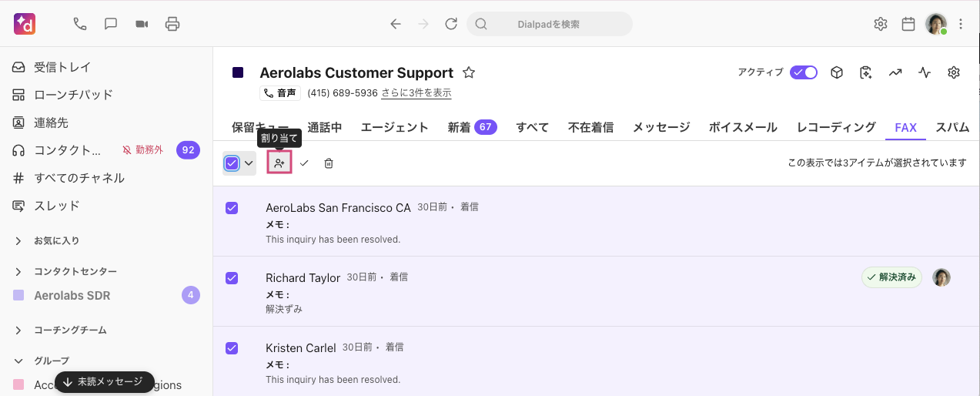980x396 pixels.
Task: Star the Aerolabs Customer Support favorite icon
Action: click(x=469, y=72)
